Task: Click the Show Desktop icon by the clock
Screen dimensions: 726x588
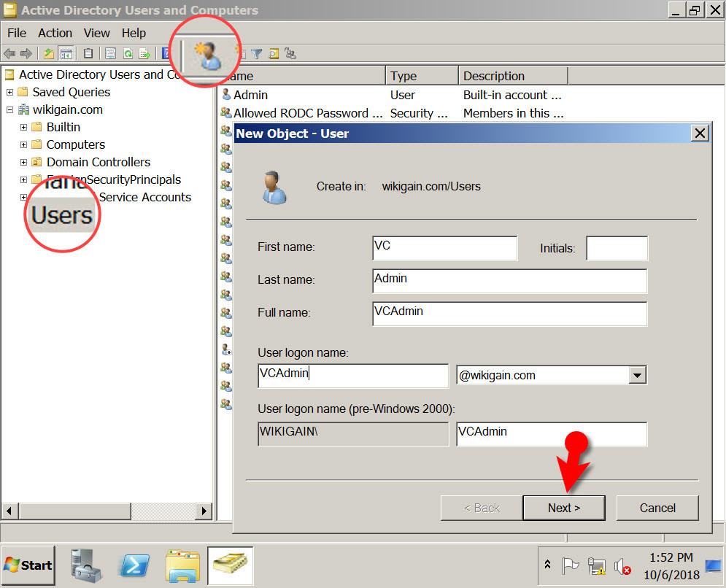Action: click(x=713, y=566)
